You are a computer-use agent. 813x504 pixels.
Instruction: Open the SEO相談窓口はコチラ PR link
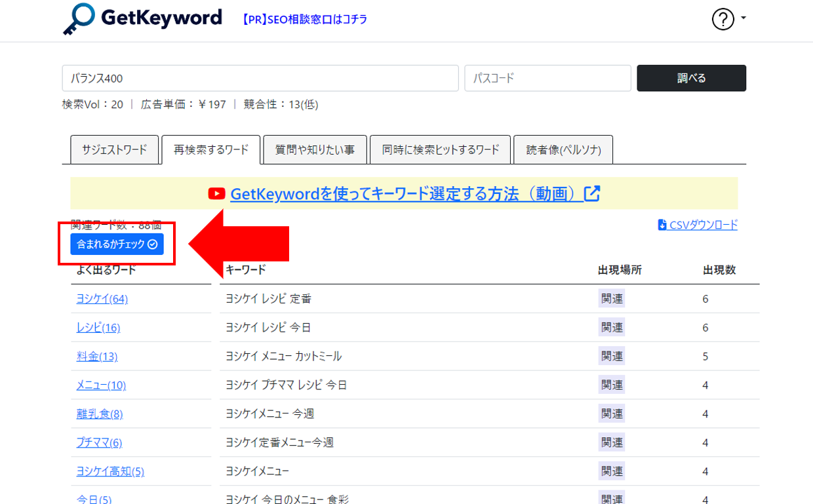point(306,20)
